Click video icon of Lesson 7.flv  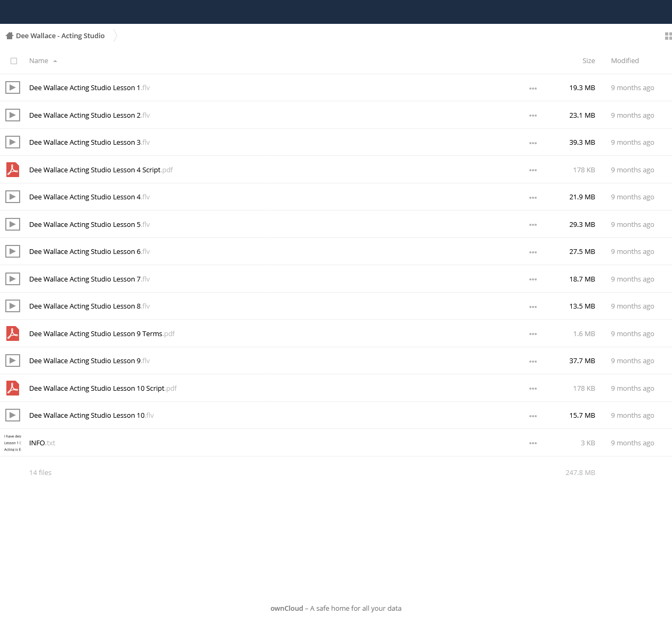tap(13, 279)
